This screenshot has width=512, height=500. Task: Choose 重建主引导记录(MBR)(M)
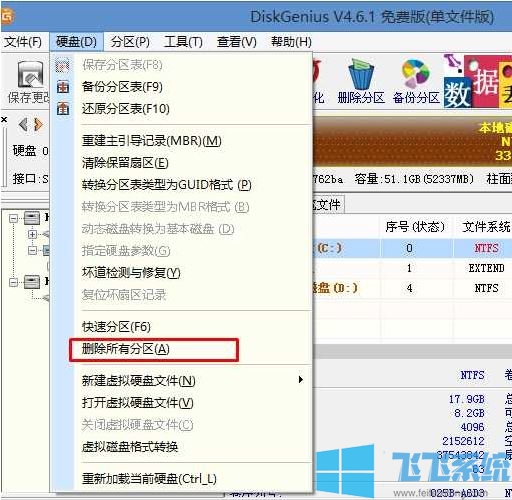pyautogui.click(x=152, y=141)
